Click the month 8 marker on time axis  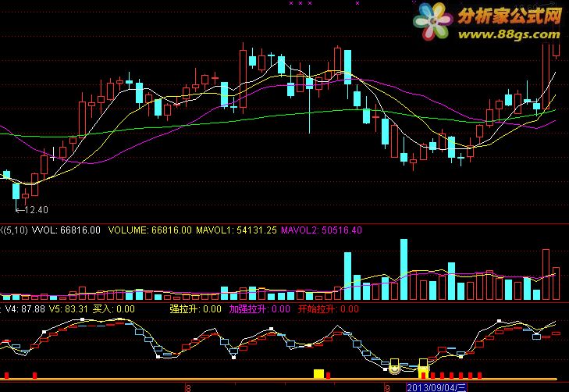point(188,388)
